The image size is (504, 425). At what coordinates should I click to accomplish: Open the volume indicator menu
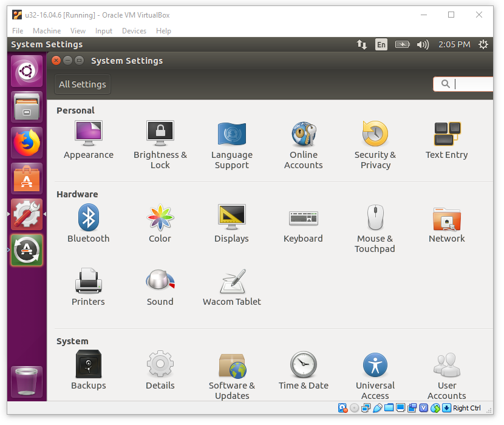pyautogui.click(x=423, y=44)
